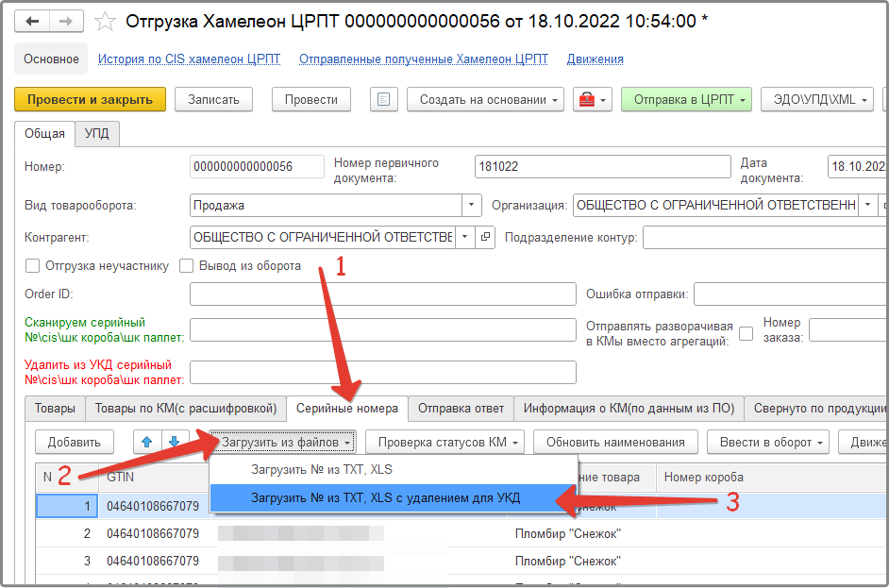Image resolution: width=889 pixels, height=588 pixels.
Task: Open the Отправка ответ tab
Action: tap(461, 409)
